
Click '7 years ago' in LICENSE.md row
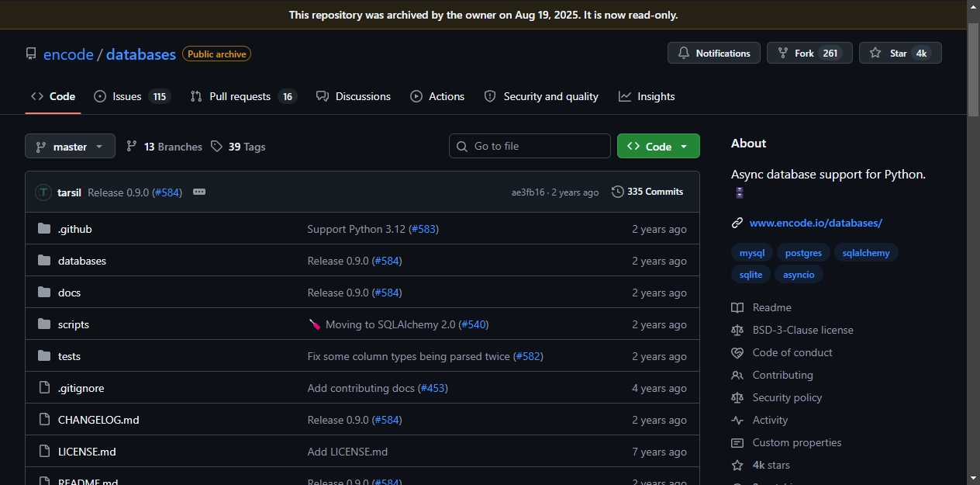point(659,452)
